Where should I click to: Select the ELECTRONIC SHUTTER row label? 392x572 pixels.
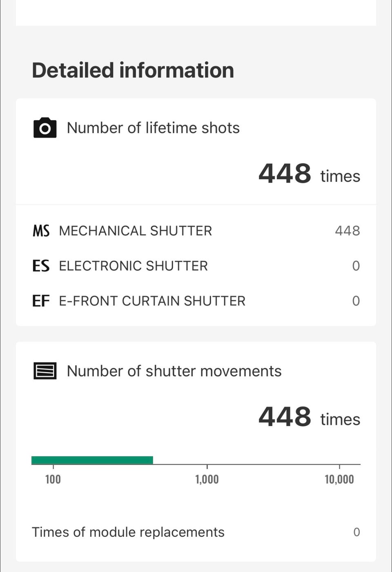click(133, 266)
